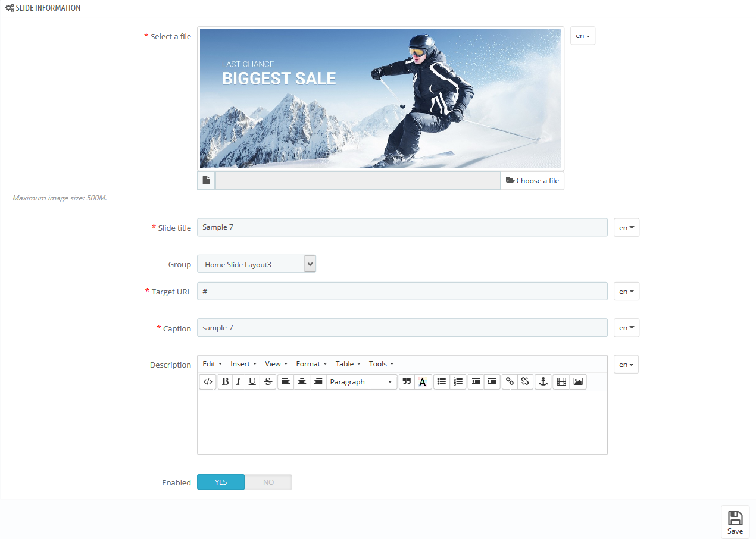The image size is (756, 539).
Task: Toggle bold formatting in description editor
Action: coord(225,382)
